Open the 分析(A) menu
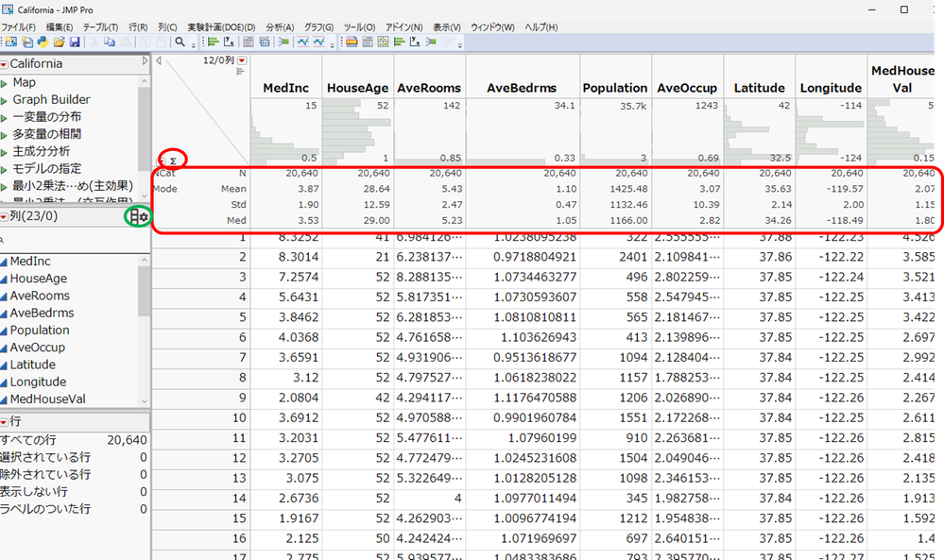Image resolution: width=944 pixels, height=560 pixels. [280, 27]
